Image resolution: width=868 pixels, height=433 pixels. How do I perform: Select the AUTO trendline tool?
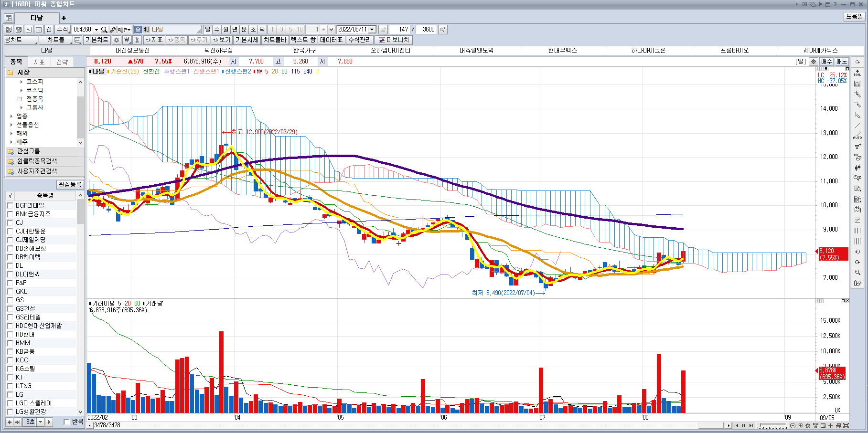pyautogui.click(x=857, y=136)
